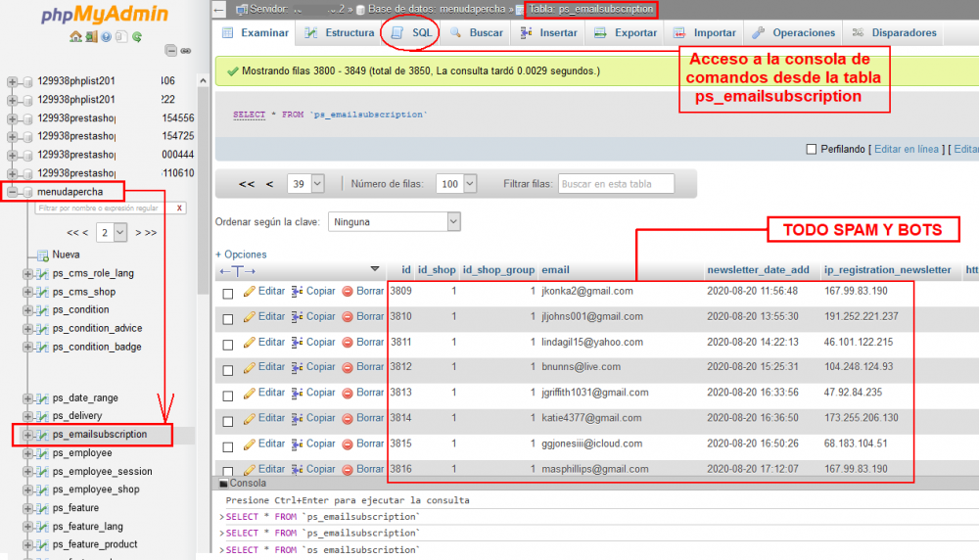Tick checkbox for row 3815
This screenshot has width=979, height=560.
pyautogui.click(x=228, y=447)
